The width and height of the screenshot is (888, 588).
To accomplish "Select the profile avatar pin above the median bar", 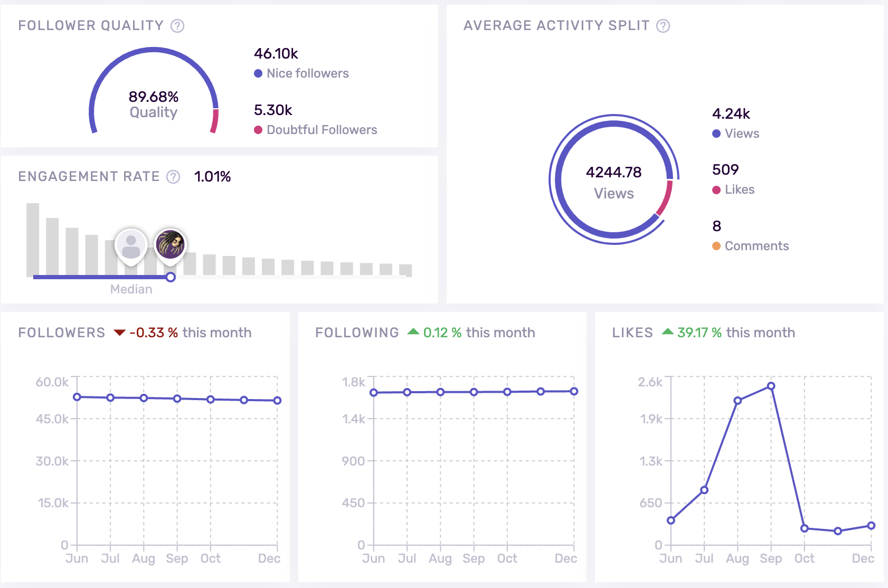I will coord(169,244).
